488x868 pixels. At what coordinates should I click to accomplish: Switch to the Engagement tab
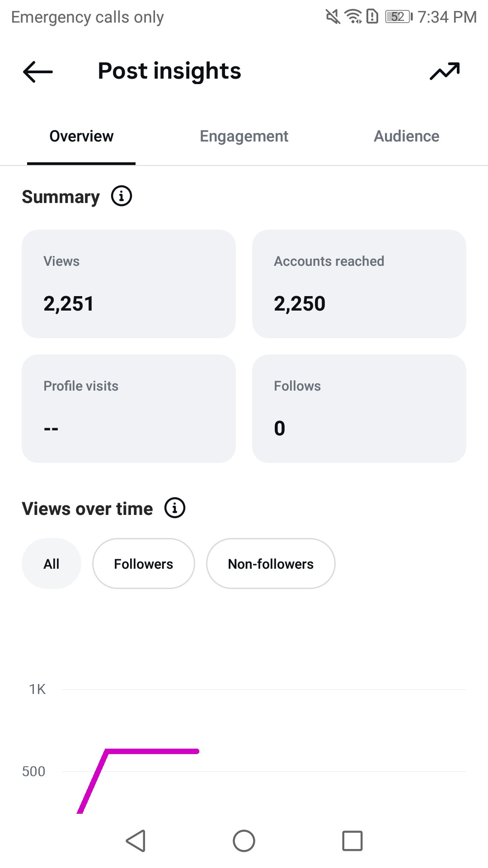click(244, 136)
